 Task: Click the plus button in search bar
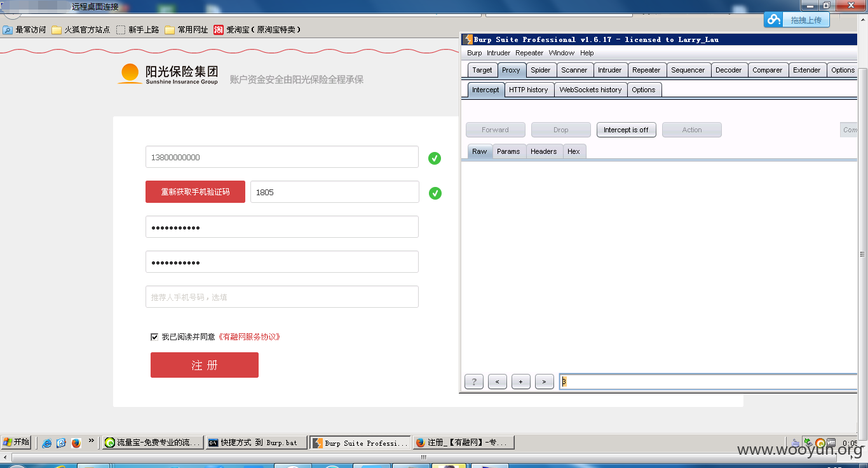[x=520, y=382]
